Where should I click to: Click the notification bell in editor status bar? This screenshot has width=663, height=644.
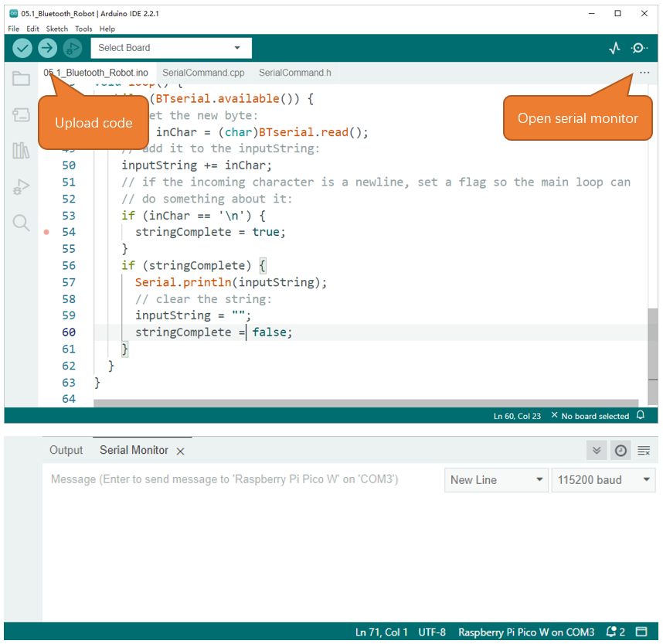[x=641, y=415]
